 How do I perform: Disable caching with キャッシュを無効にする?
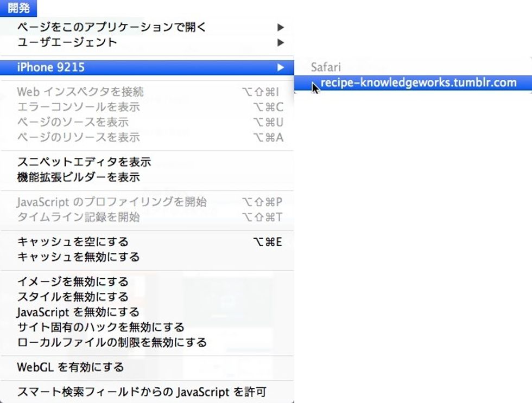[79, 256]
